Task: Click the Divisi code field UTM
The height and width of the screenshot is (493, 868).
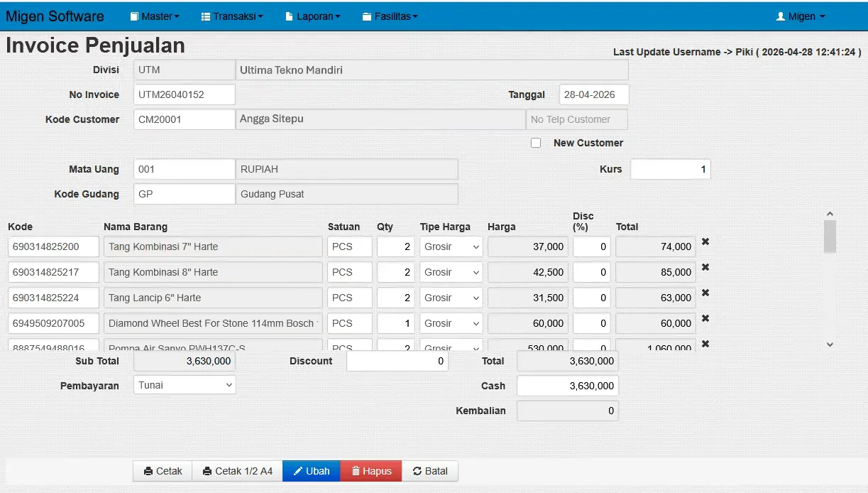Action: pos(185,70)
